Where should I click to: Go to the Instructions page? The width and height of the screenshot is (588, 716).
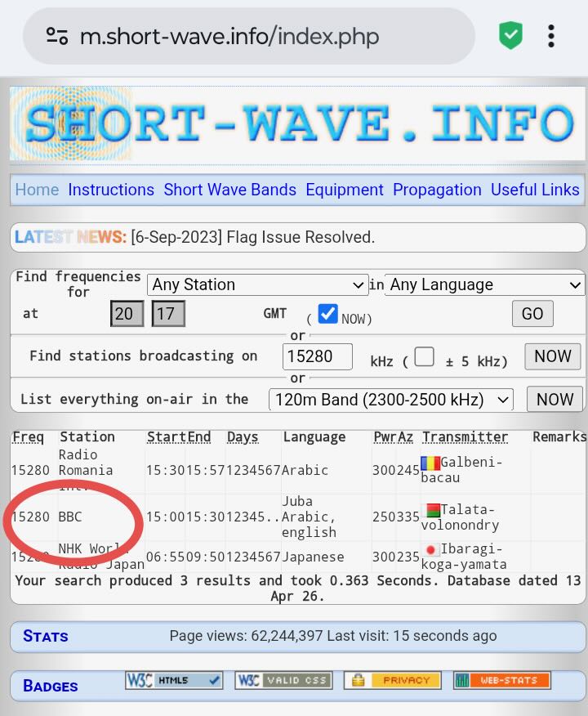(x=111, y=190)
